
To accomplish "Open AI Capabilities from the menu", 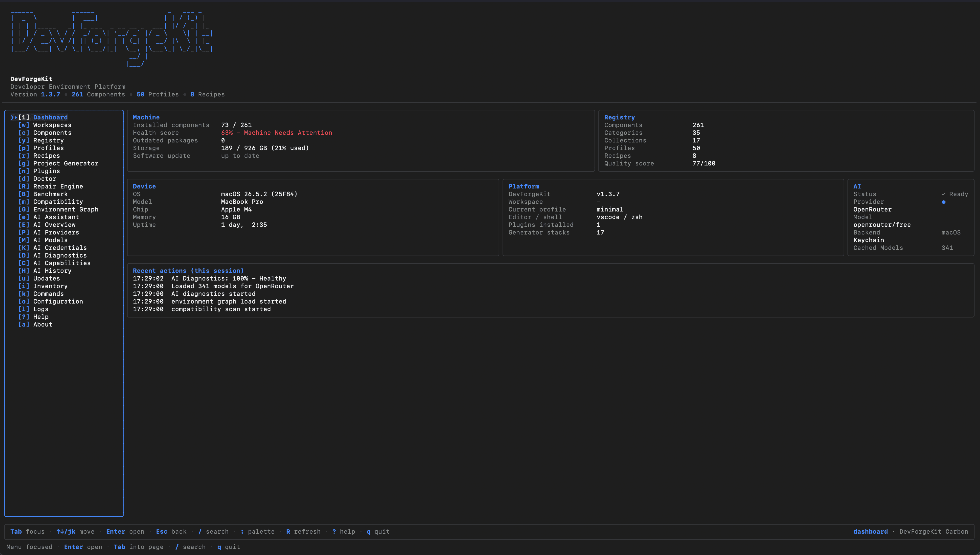I will coord(54,263).
